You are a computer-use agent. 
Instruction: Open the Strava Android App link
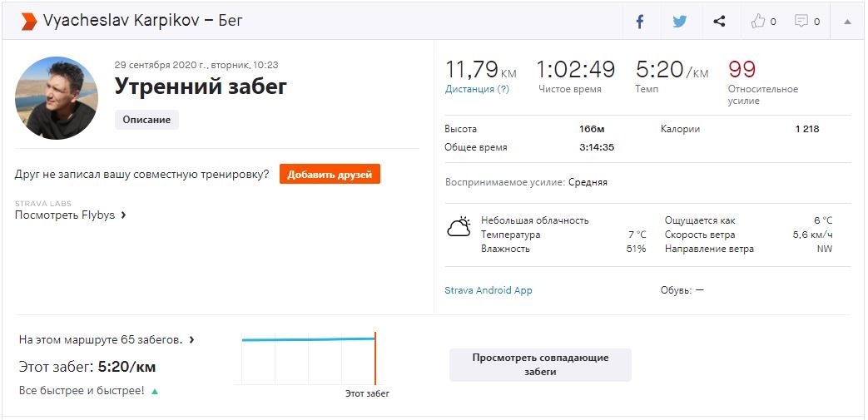point(489,290)
